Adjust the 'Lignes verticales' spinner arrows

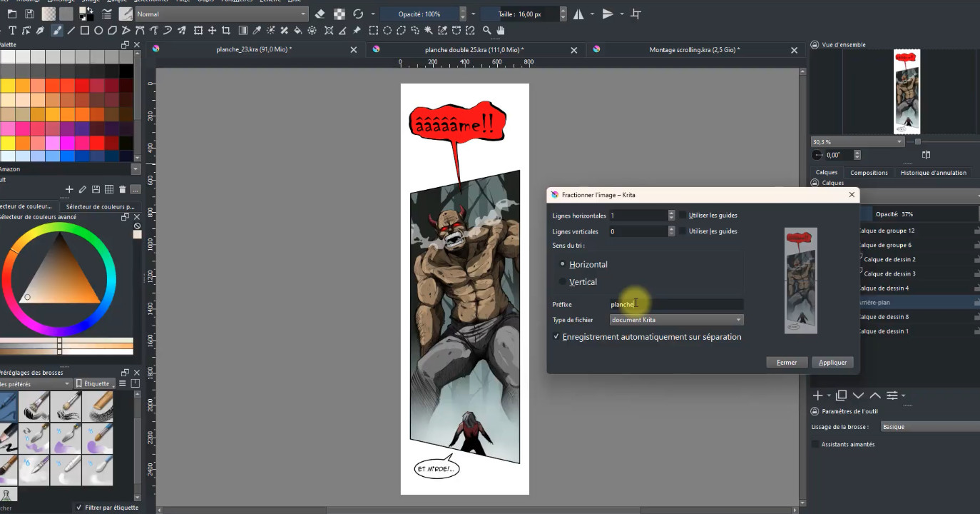coord(671,231)
